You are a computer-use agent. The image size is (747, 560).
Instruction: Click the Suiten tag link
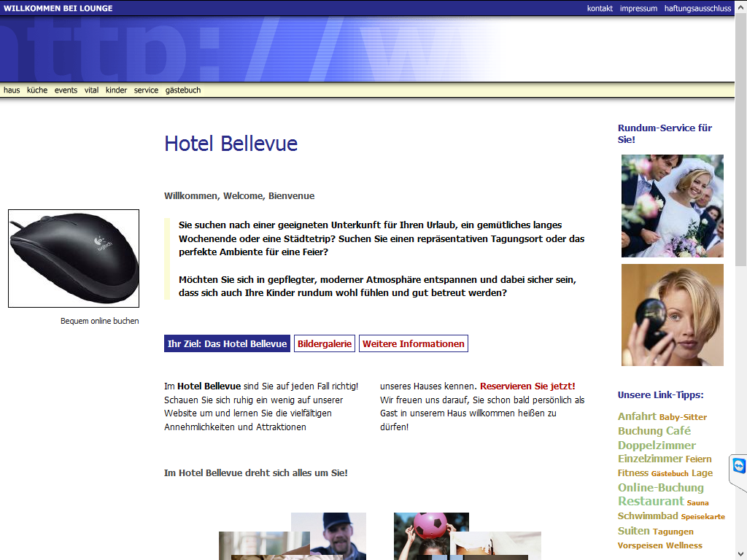(634, 531)
